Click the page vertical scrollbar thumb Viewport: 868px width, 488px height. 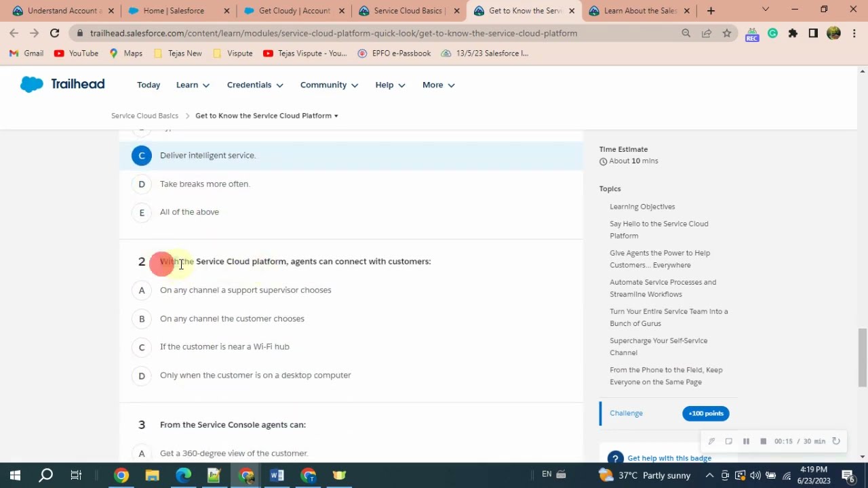[x=863, y=357]
